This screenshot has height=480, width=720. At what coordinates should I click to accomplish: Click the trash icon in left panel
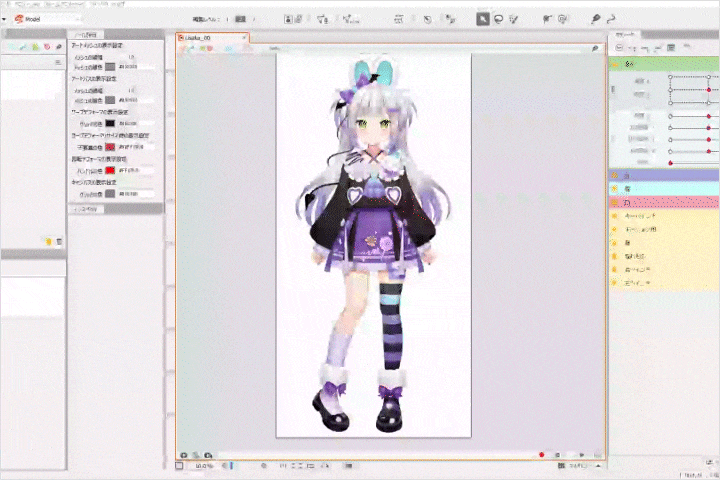pos(59,242)
